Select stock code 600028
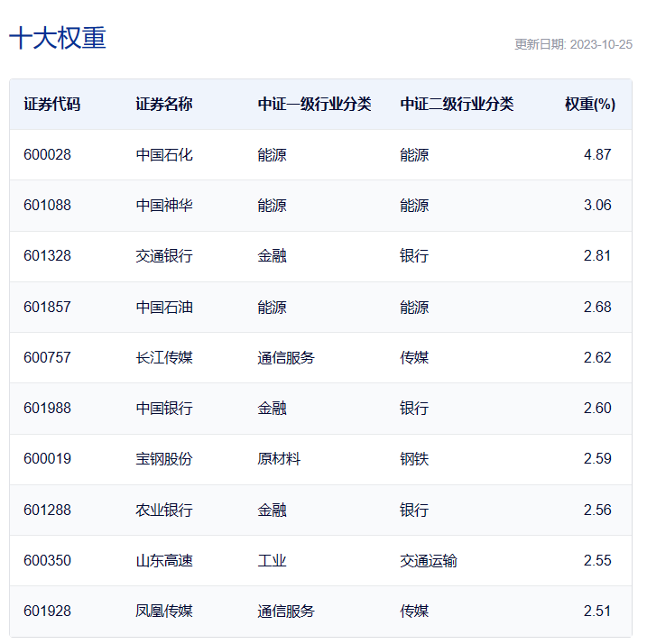 click(48, 155)
